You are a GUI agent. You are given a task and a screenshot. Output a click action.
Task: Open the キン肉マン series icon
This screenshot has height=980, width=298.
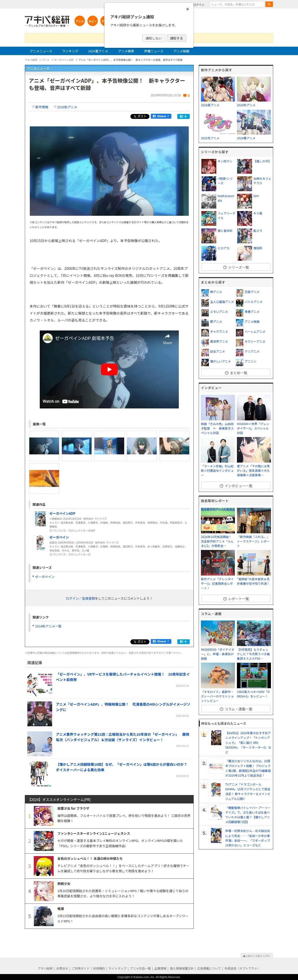(209, 166)
